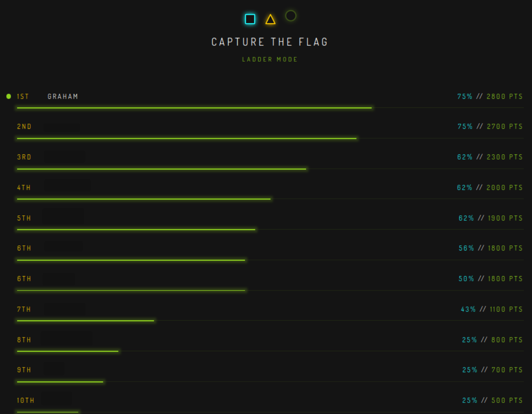Click 2ND place progress bar
Viewport: 532px width, 414px height.
click(187, 138)
